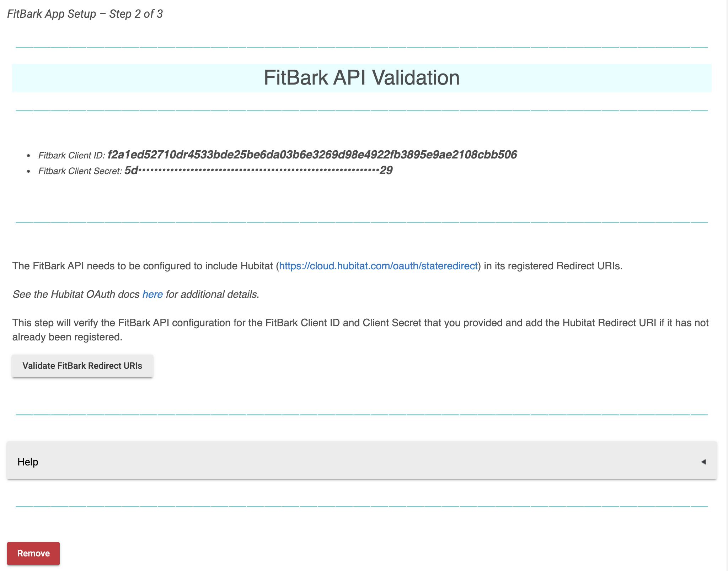The image size is (728, 571).
Task: Select the Help label text
Action: [28, 462]
